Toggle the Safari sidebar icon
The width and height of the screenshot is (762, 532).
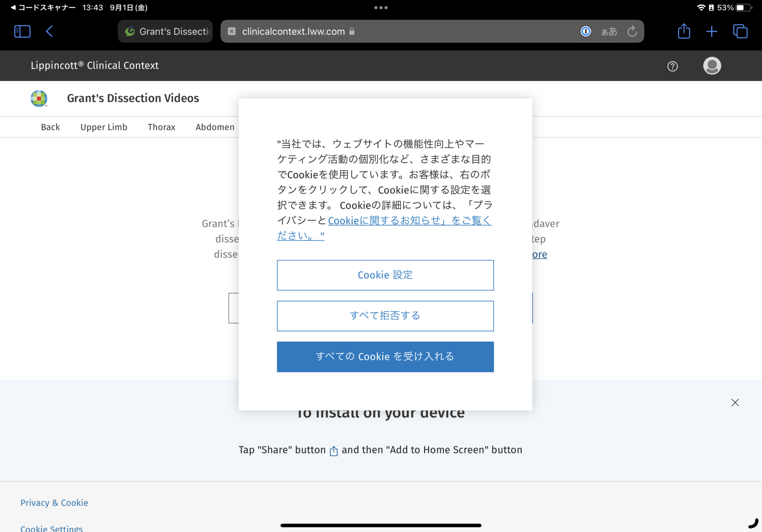(x=22, y=31)
